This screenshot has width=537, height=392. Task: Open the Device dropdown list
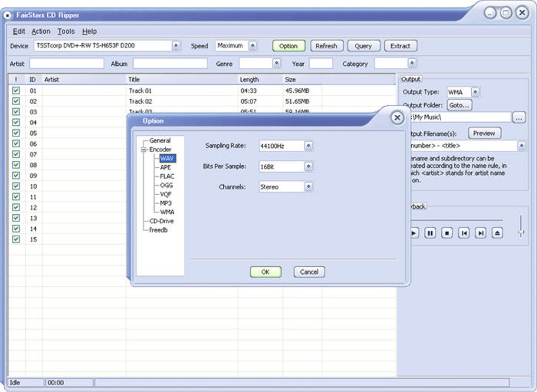tap(176, 46)
